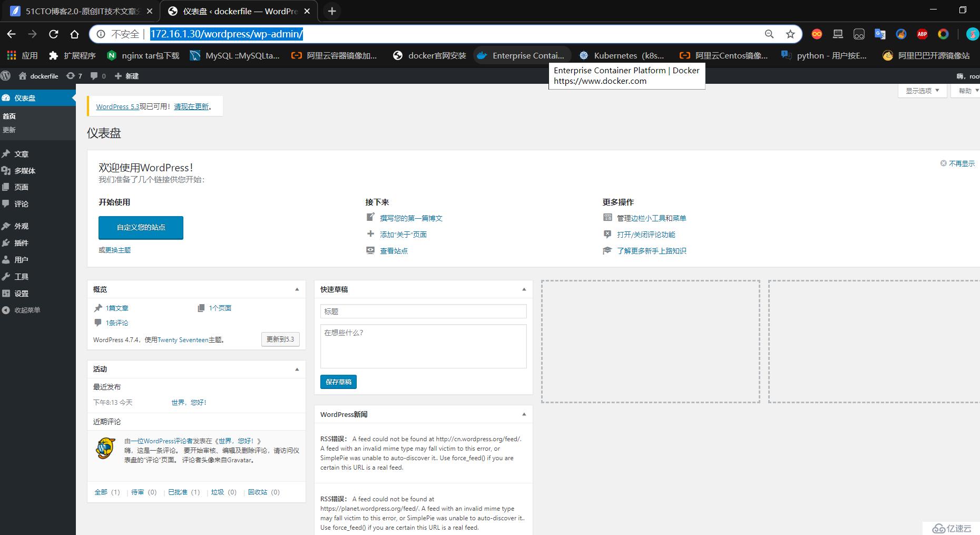This screenshot has width=980, height=535.
Task: Click the 标题 title input field
Action: click(x=423, y=312)
